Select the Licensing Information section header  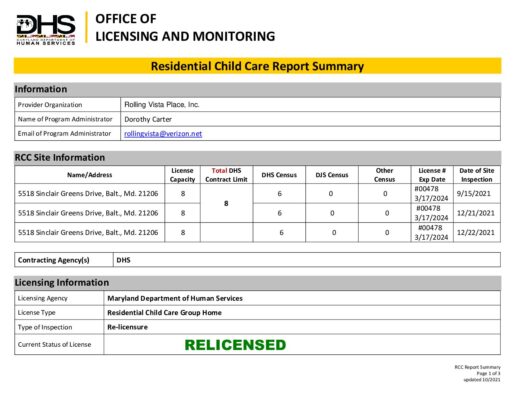[257, 283]
